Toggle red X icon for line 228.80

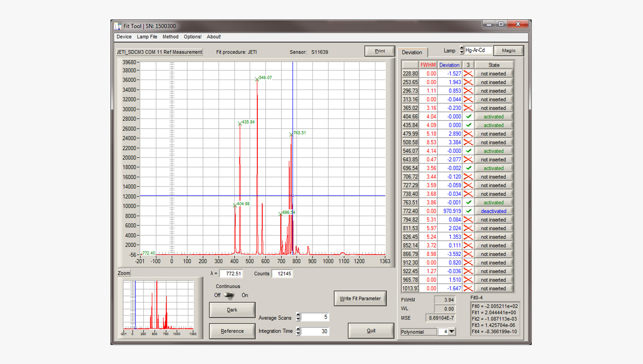(x=468, y=74)
